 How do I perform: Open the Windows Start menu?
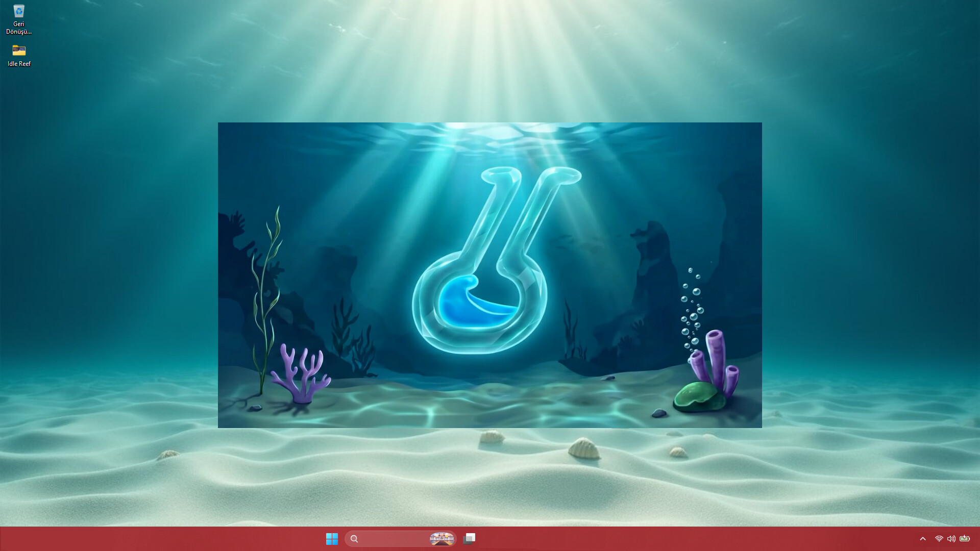pyautogui.click(x=332, y=539)
